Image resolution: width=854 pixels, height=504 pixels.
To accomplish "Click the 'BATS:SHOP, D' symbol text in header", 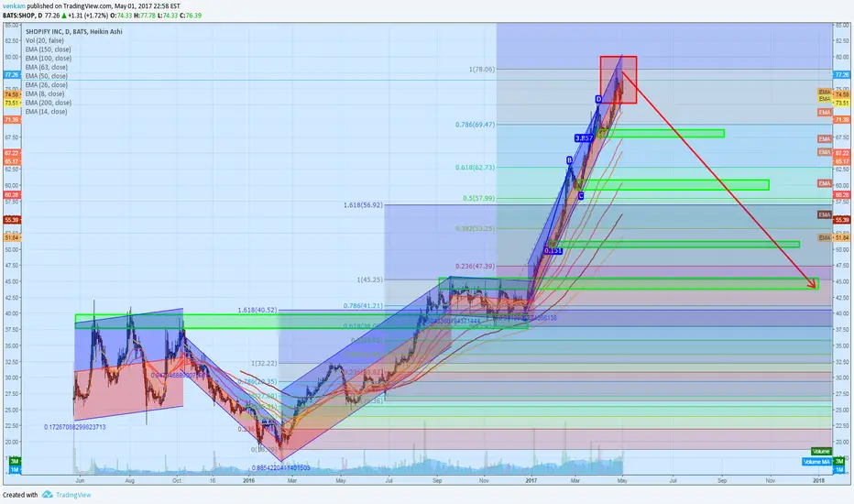I will pyautogui.click(x=22, y=16).
